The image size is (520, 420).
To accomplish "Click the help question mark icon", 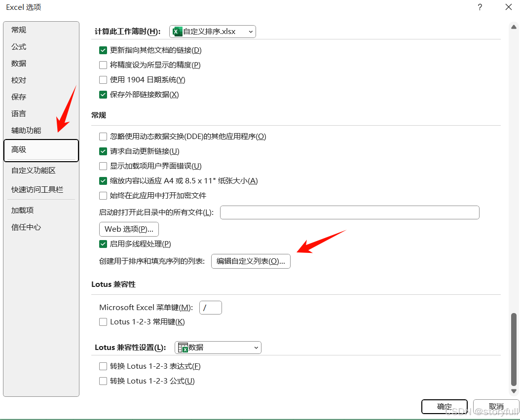I will (x=480, y=7).
